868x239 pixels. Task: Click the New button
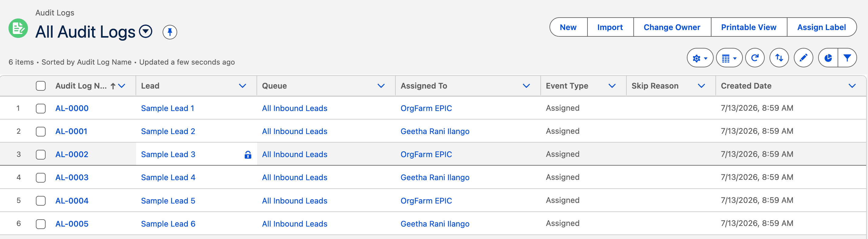(568, 27)
